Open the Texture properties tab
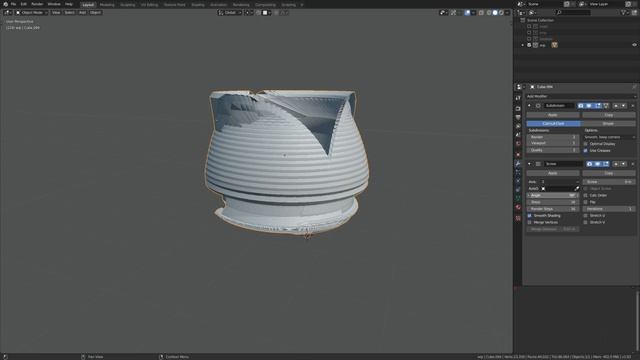Screen dimensions: 640x360 (518, 218)
